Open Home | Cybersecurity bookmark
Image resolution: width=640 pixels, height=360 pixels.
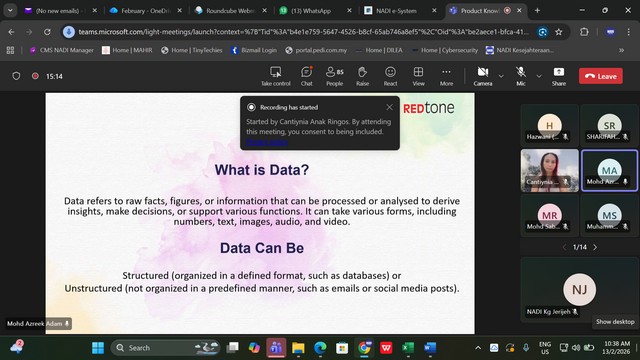click(x=445, y=50)
